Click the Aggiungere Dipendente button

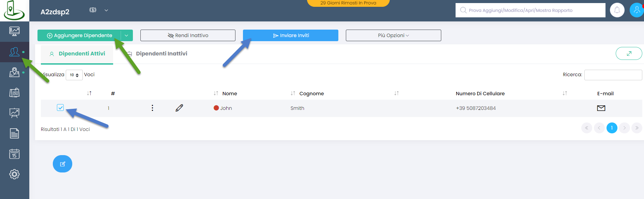click(79, 35)
